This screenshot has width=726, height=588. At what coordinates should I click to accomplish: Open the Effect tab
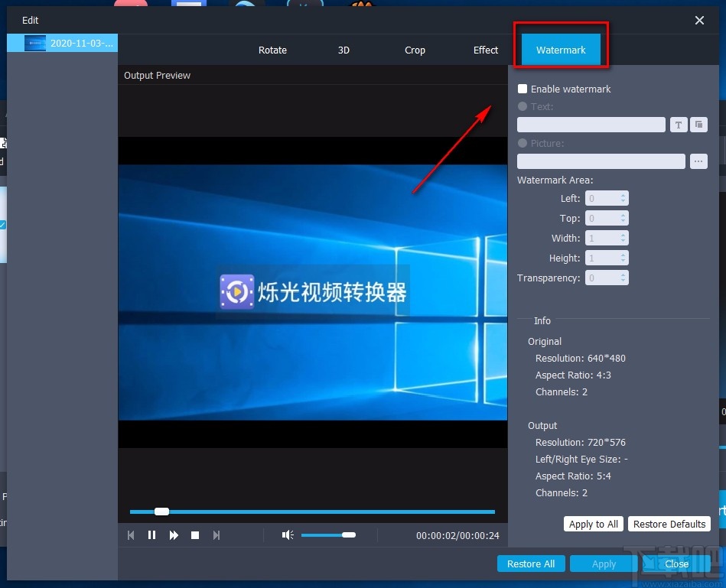pos(485,50)
